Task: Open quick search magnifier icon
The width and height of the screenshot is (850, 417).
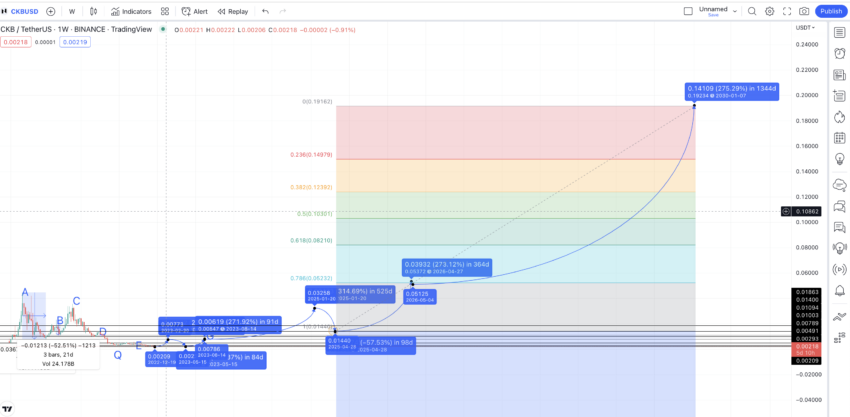Action: point(752,11)
